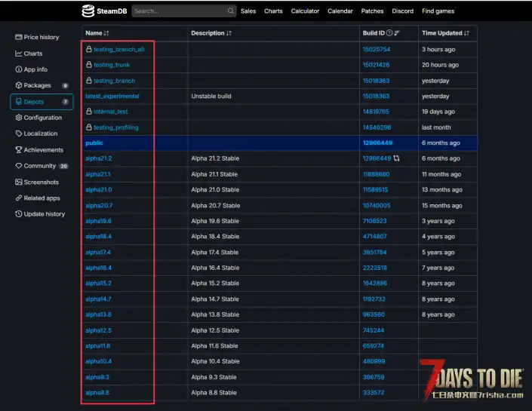Open build ID 11888660 link

[x=377, y=174]
